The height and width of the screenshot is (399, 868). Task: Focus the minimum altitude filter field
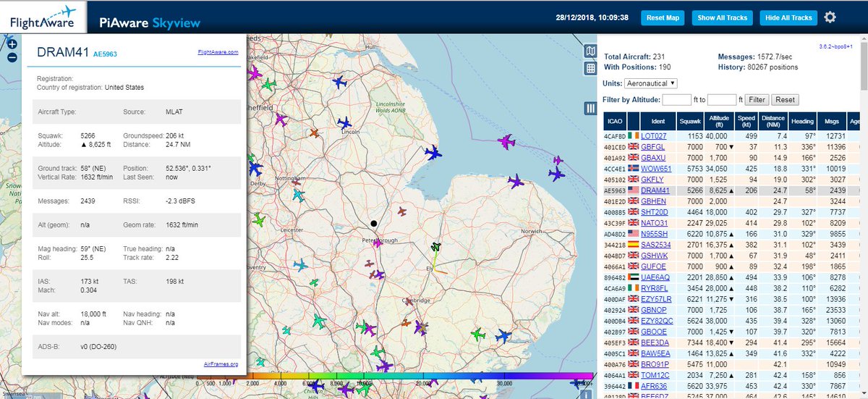pos(677,99)
